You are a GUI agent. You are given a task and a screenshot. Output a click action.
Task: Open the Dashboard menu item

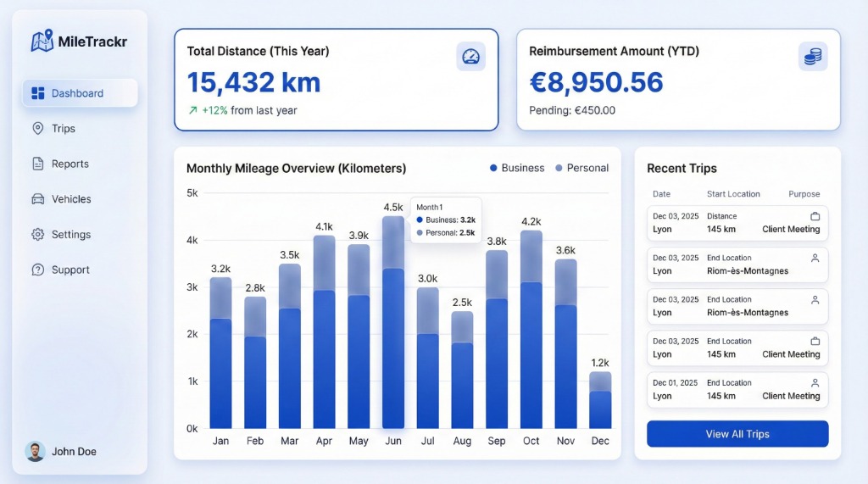(x=80, y=93)
